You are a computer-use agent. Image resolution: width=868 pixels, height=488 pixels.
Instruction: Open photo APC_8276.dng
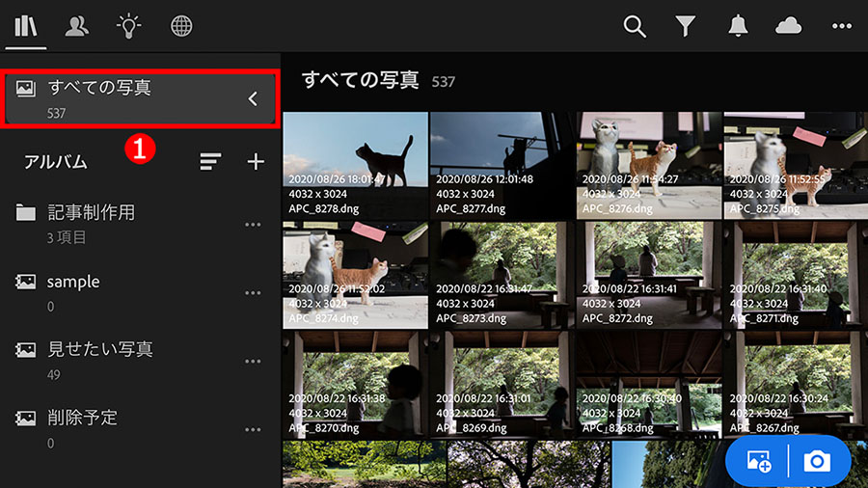click(649, 166)
